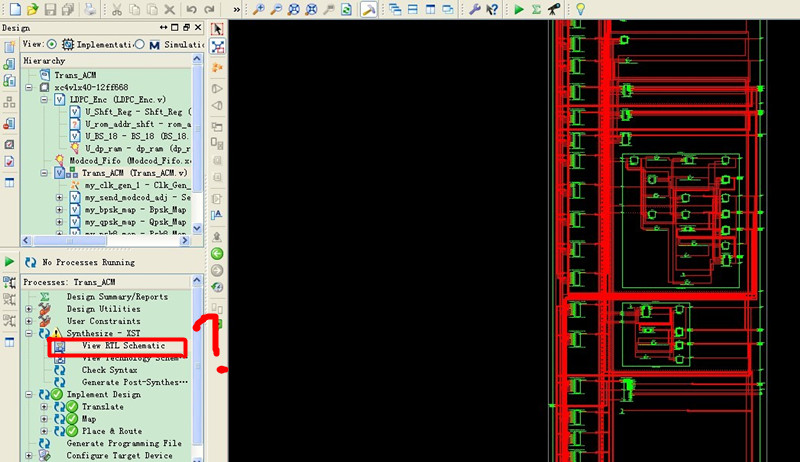Select Simulation view radio button
Image resolution: width=800 pixels, height=462 pixels.
[x=139, y=45]
